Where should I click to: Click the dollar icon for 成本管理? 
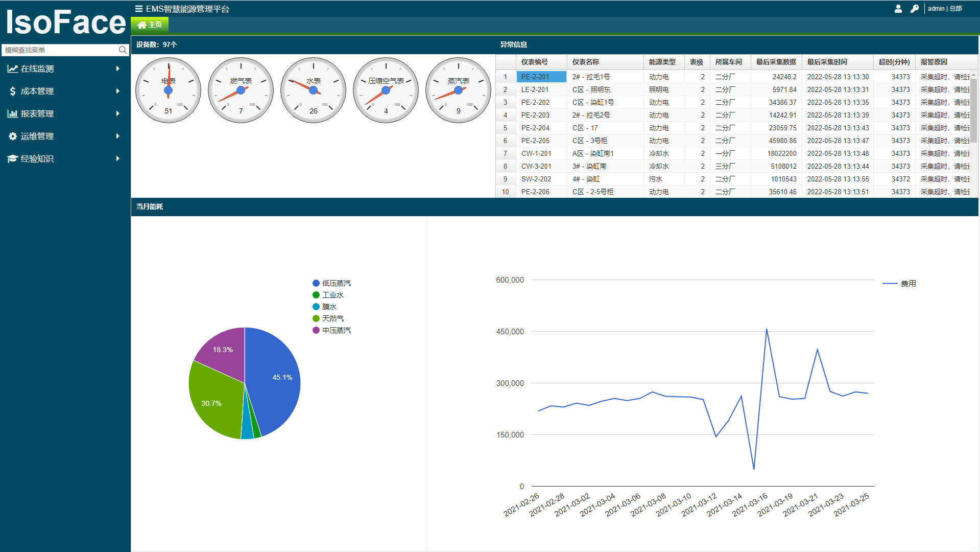click(12, 91)
